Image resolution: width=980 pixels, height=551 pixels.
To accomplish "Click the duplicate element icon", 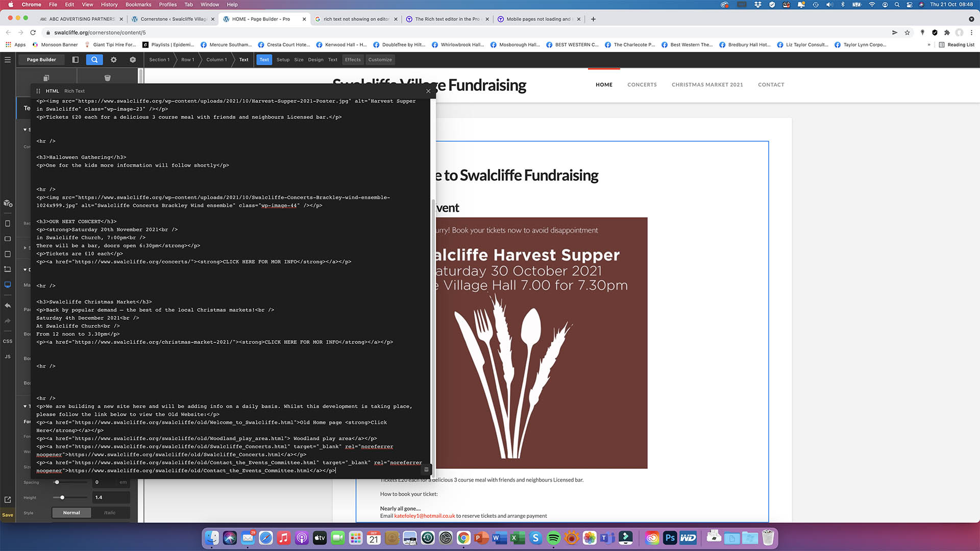I will pyautogui.click(x=46, y=78).
